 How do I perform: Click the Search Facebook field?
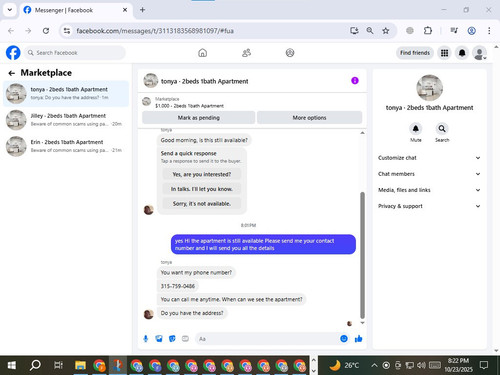click(x=75, y=53)
